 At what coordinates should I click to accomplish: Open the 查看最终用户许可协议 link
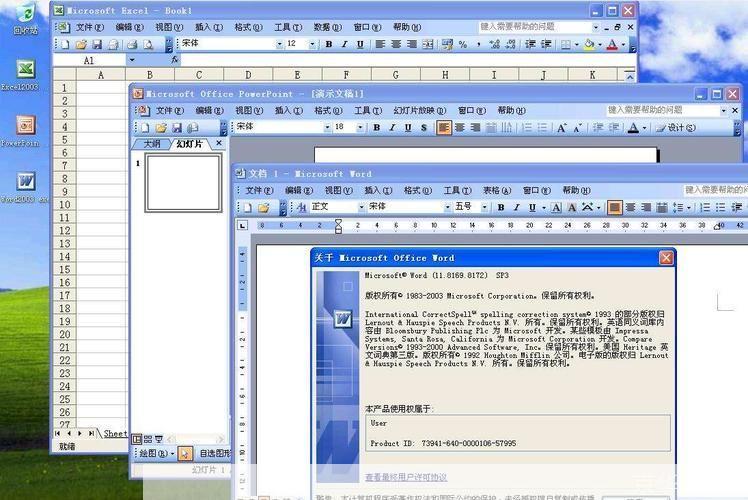(405, 477)
